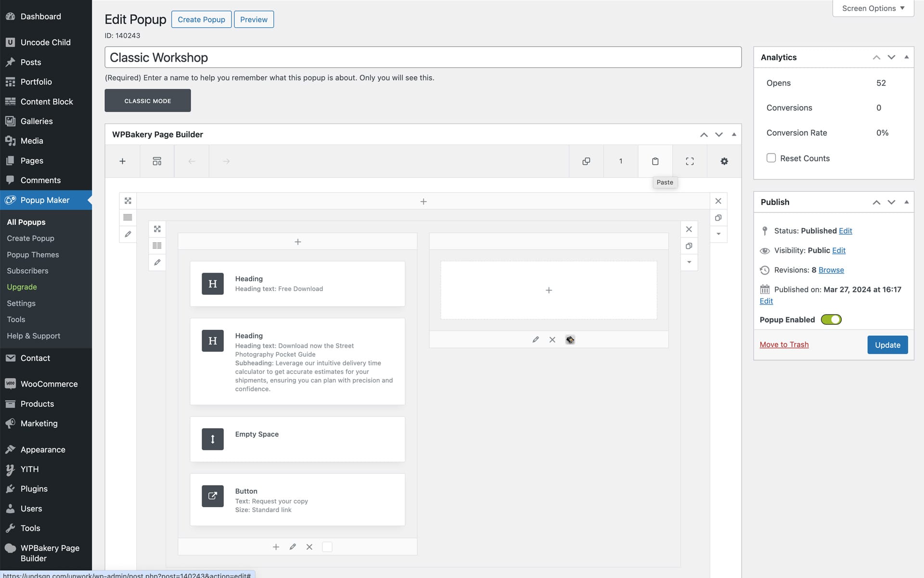Image resolution: width=924 pixels, height=578 pixels.
Task: Delete the outer row with X icon
Action: click(718, 201)
